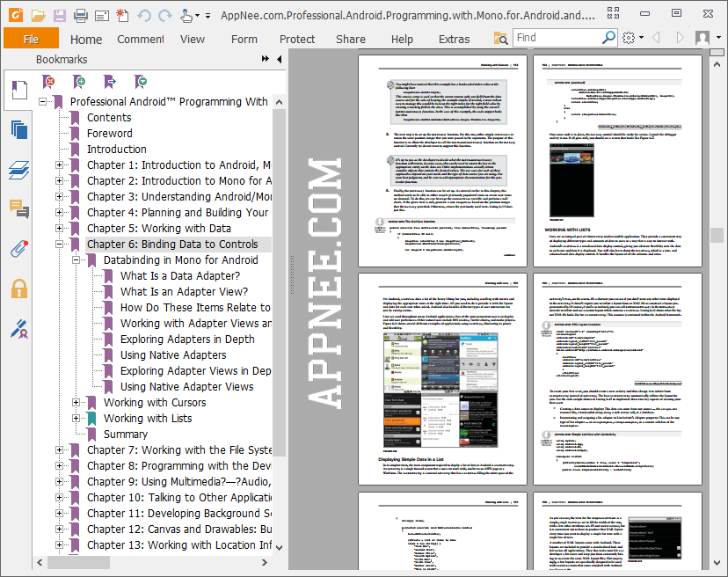Click inside the Find search field
This screenshot has width=728, height=577.
tap(557, 38)
